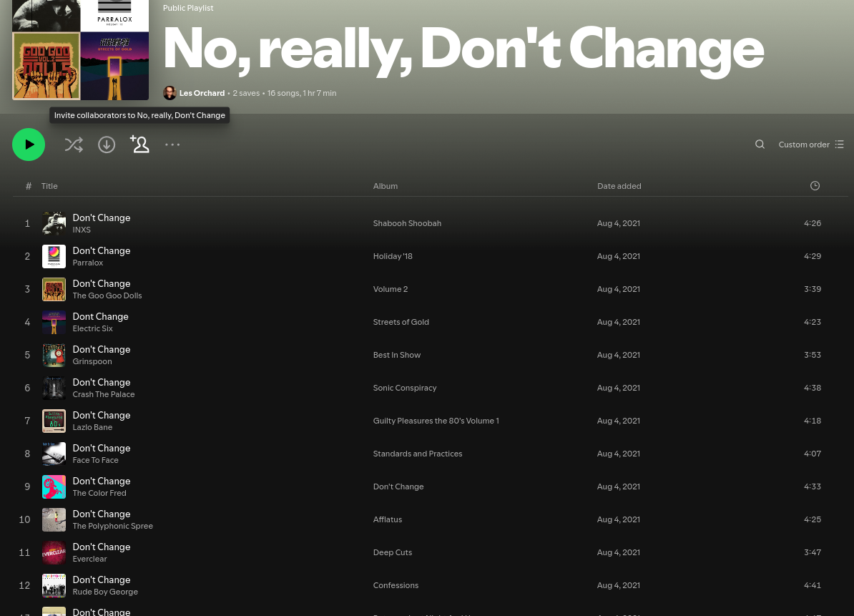This screenshot has height=616, width=854.
Task: Open The Goo Goo Dolls artist page
Action: (x=107, y=295)
